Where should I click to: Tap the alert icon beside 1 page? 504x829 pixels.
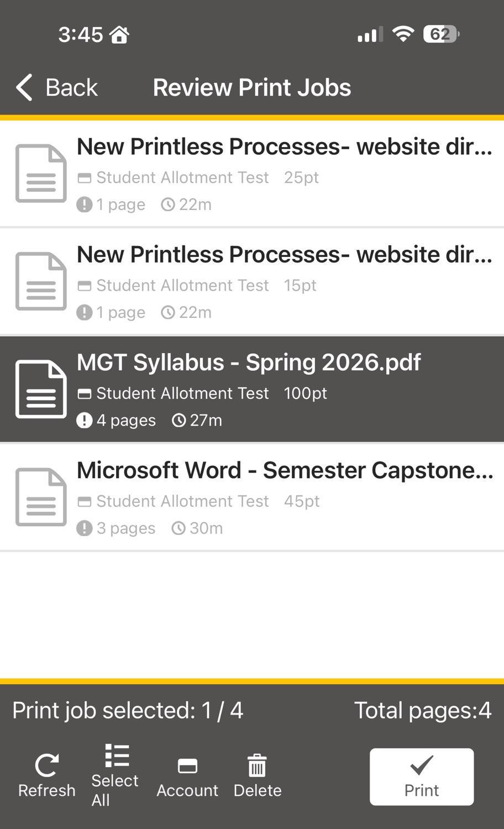coord(84,204)
